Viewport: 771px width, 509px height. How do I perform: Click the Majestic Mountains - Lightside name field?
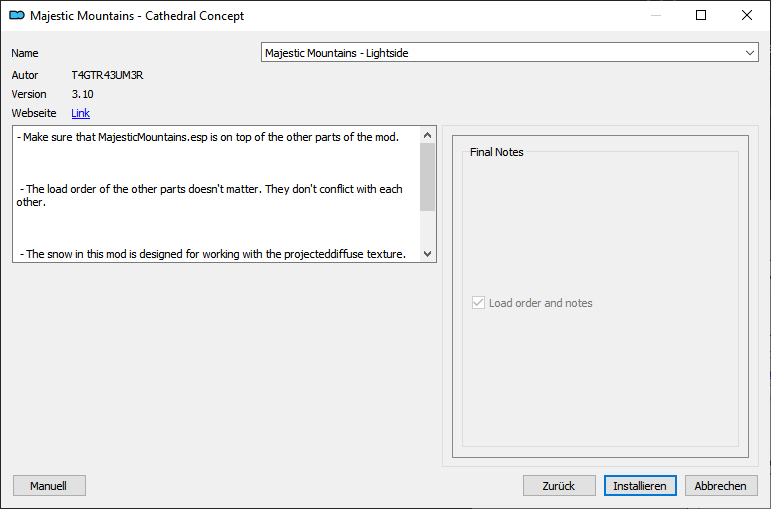(x=500, y=53)
